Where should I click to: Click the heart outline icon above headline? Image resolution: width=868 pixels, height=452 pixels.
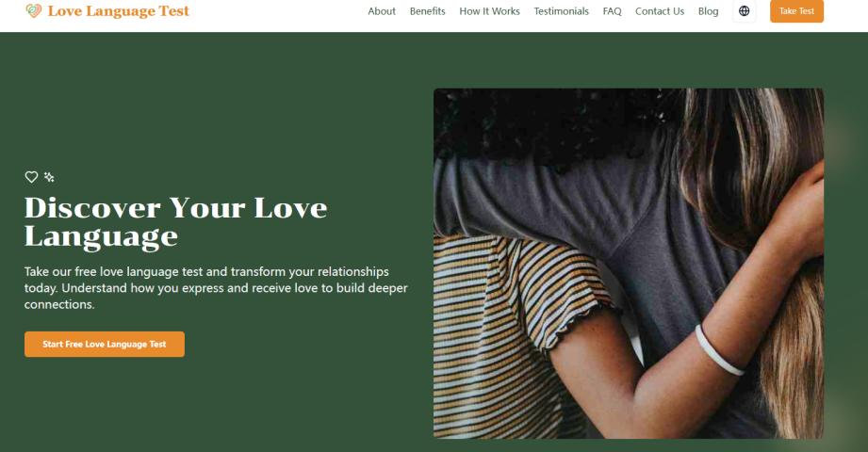click(31, 177)
